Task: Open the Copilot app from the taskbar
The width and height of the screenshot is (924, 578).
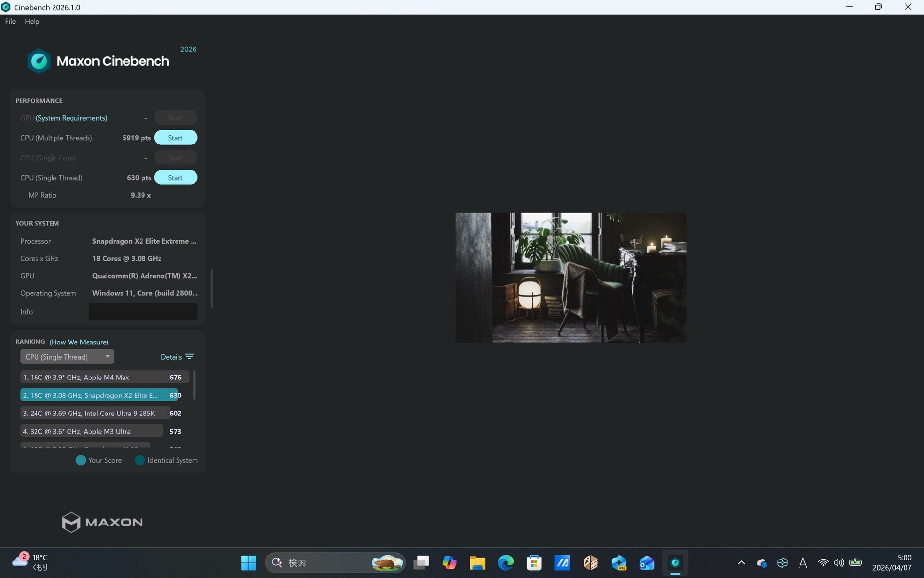Action: [449, 563]
